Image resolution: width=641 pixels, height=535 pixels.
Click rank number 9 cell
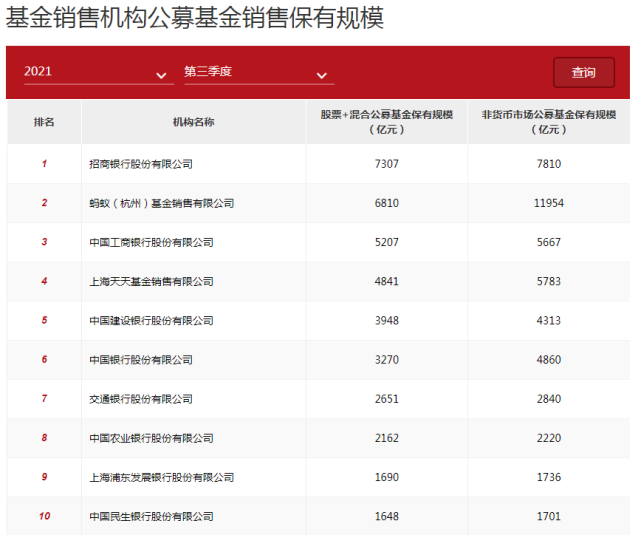pos(44,477)
